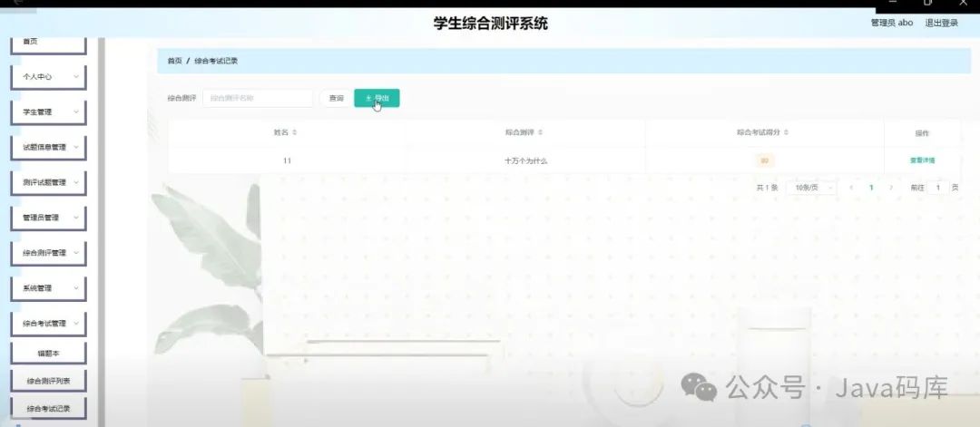This screenshot has width=980, height=427.
Task: Click the 查询 search button
Action: [337, 98]
